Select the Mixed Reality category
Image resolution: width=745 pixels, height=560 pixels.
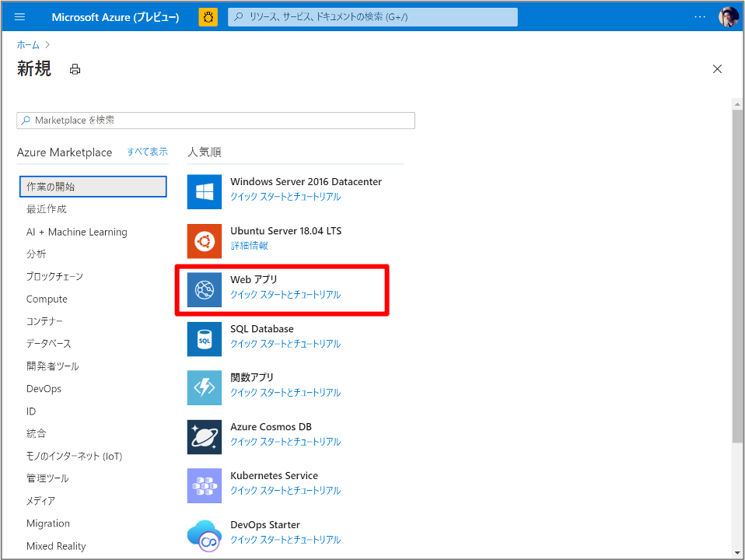click(x=56, y=546)
